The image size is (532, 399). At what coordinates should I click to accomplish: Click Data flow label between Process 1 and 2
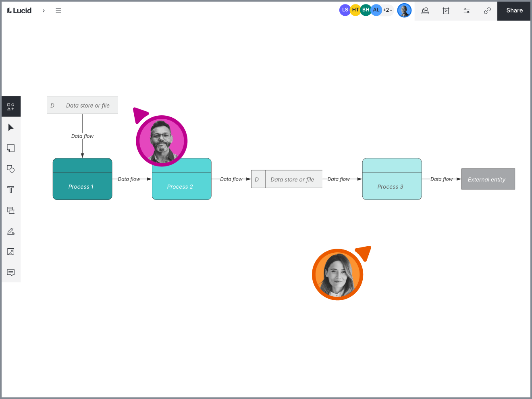point(129,179)
